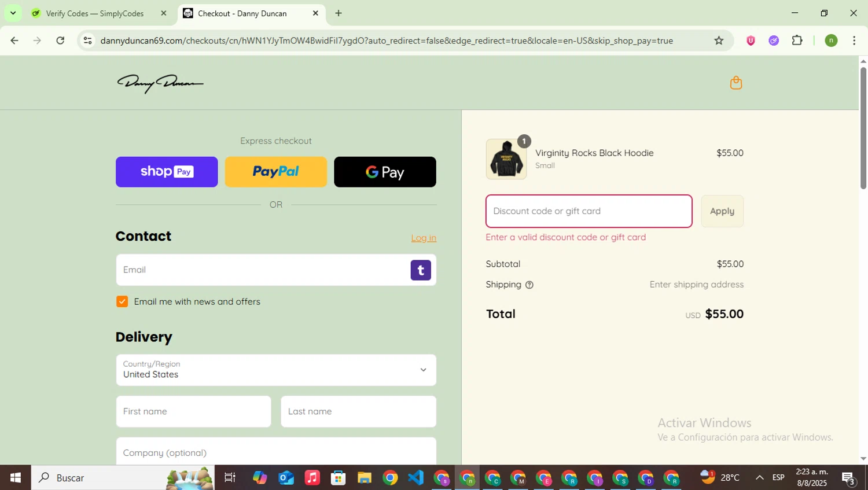Uncheck Email me with news and offers
Image resolution: width=868 pixels, height=490 pixels.
[122, 301]
